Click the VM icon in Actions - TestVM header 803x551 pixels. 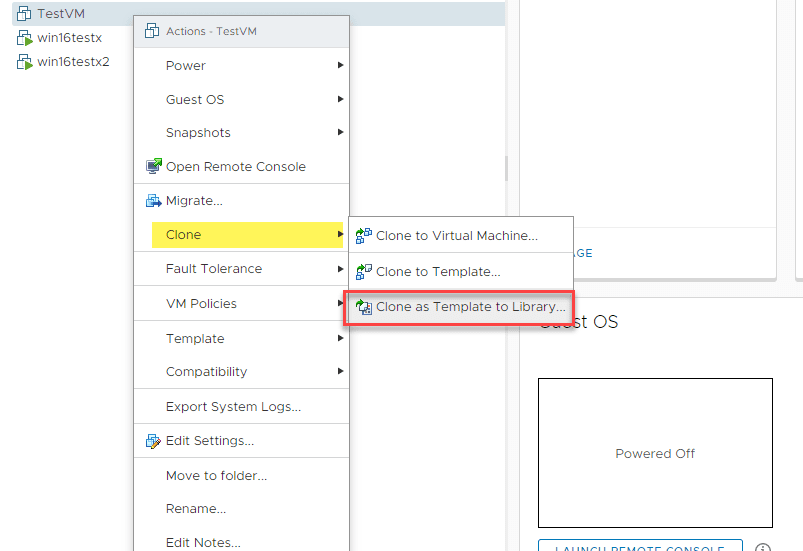click(x=152, y=31)
